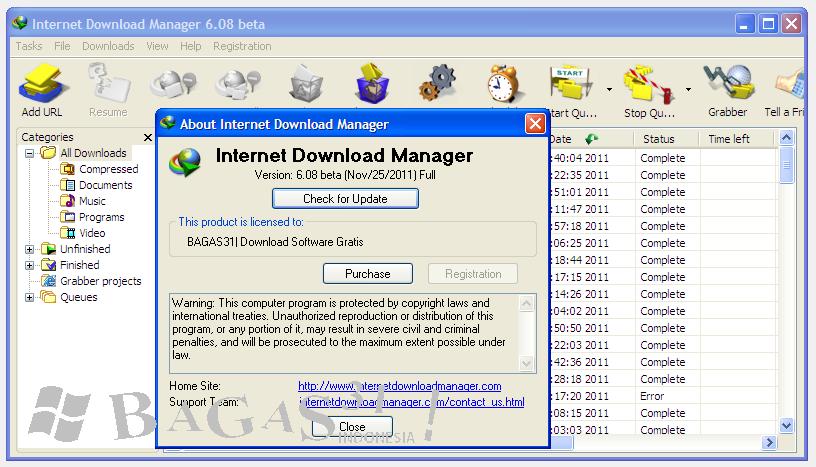Select the row dated 40:04 2011

tap(664, 158)
